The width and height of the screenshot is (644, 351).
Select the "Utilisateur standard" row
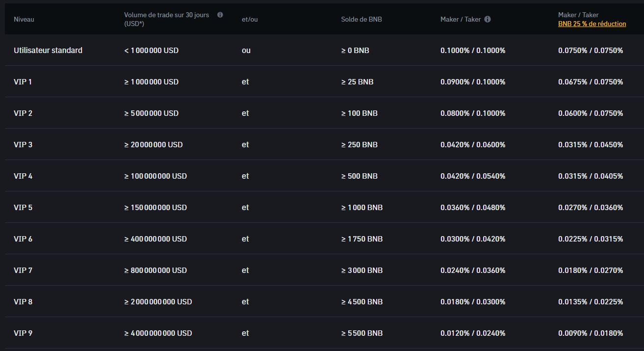coord(48,50)
